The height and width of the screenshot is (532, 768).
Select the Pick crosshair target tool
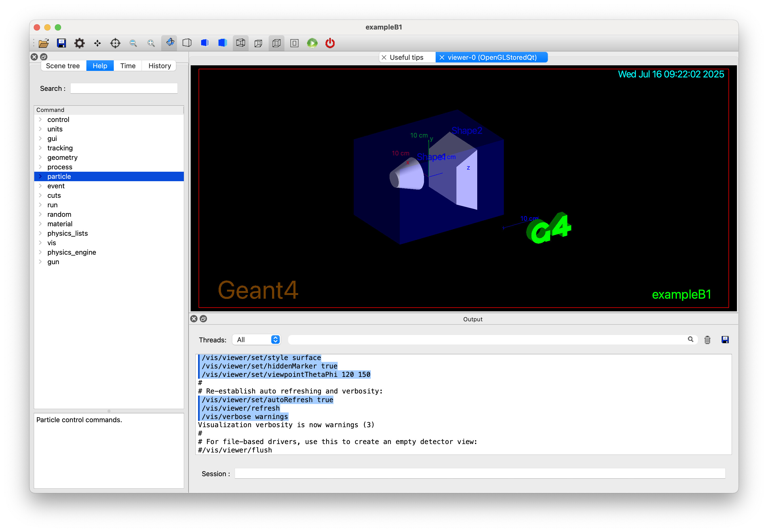tap(115, 43)
